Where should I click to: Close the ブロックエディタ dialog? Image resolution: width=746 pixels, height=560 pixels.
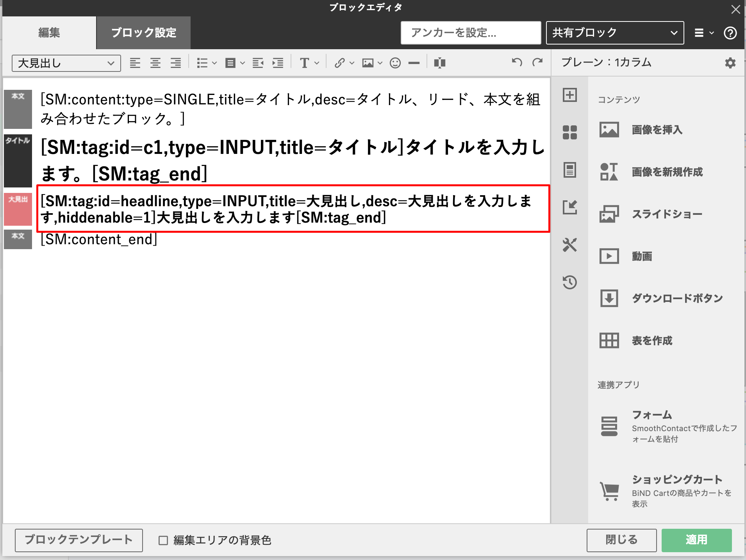[x=735, y=9]
